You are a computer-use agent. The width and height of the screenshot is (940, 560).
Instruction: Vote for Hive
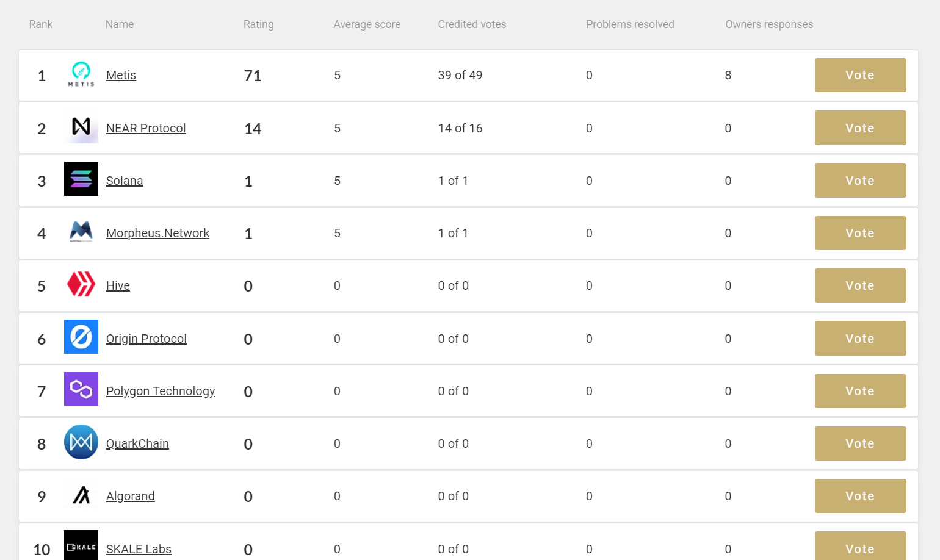860,285
